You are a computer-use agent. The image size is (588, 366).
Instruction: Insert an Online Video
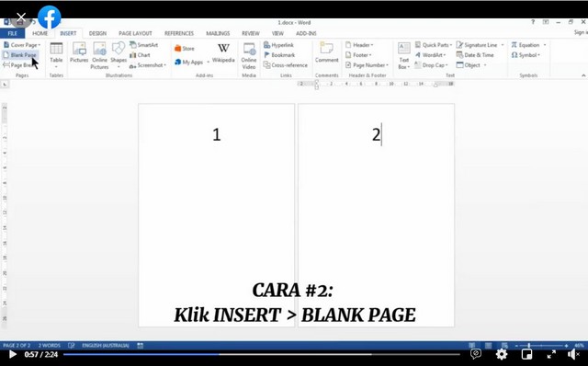[249, 56]
